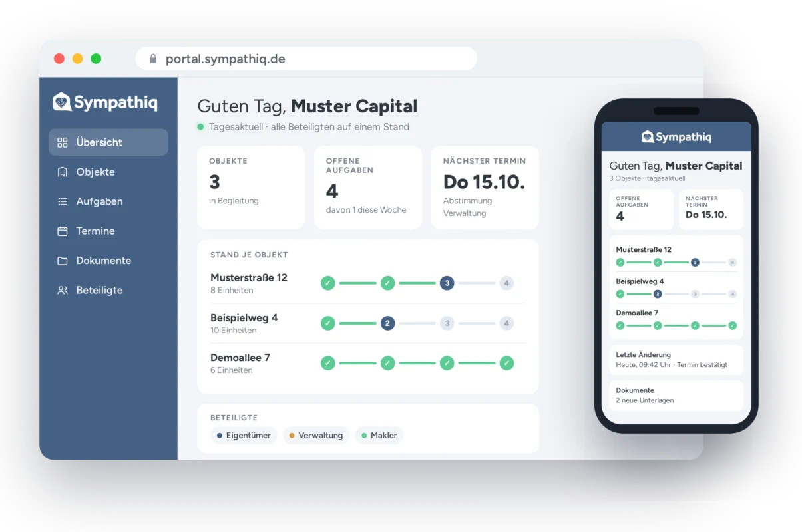Click the '10 Einheiten' label

[234, 331]
